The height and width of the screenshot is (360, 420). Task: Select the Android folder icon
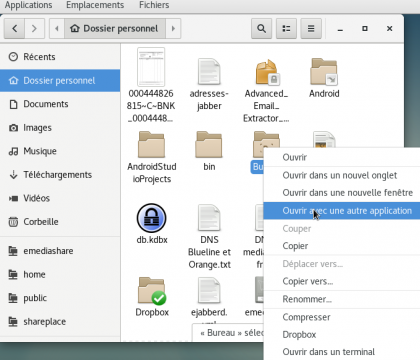click(x=324, y=72)
